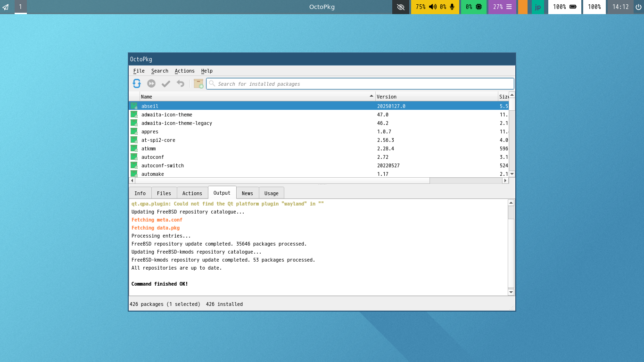644x362 pixels.
Task: Toggle mute on the volume speaker icon
Action: [432, 7]
